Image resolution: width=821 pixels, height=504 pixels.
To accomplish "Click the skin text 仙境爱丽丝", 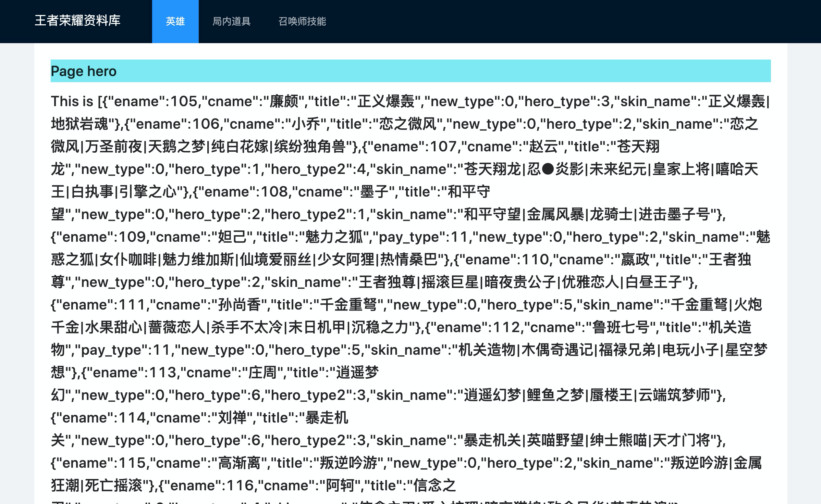I will tap(276, 260).
